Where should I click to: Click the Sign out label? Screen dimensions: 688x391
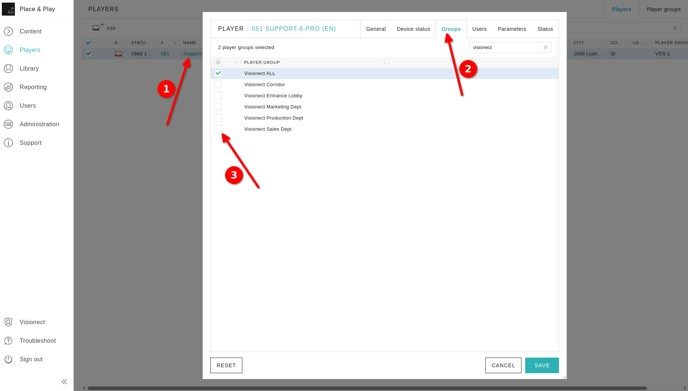pyautogui.click(x=31, y=359)
